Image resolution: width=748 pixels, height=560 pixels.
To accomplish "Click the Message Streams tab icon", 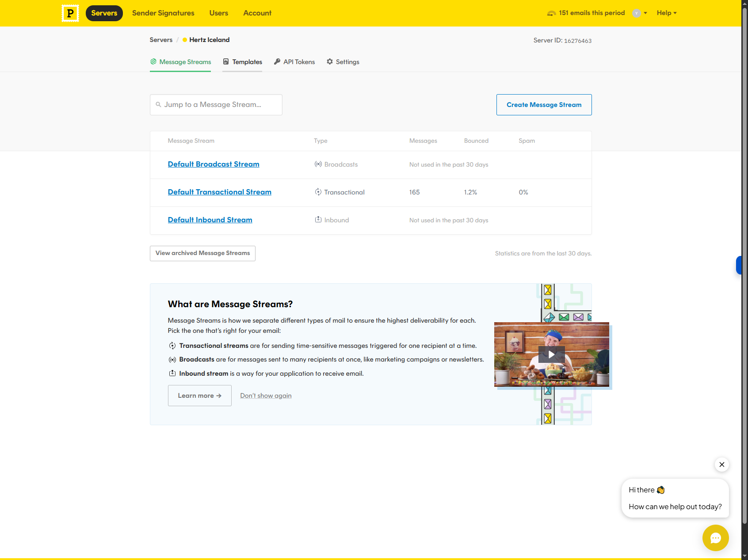I will click(x=153, y=61).
